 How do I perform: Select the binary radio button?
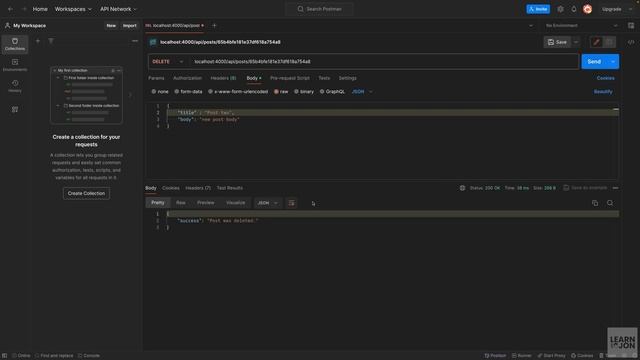coord(296,91)
